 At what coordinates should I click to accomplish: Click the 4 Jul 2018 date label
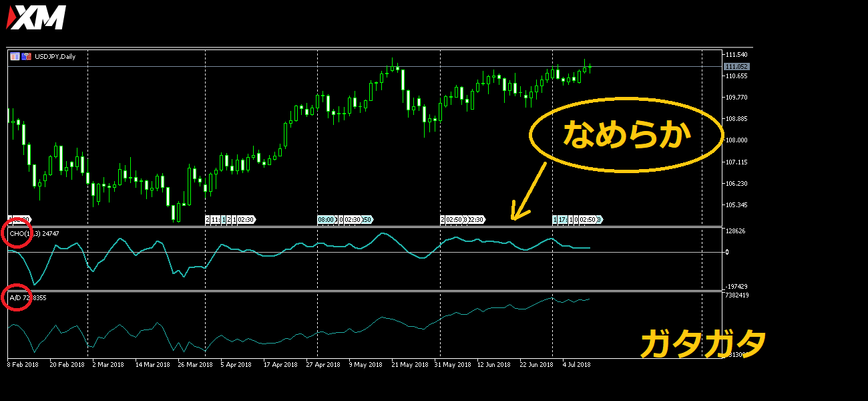(x=576, y=365)
